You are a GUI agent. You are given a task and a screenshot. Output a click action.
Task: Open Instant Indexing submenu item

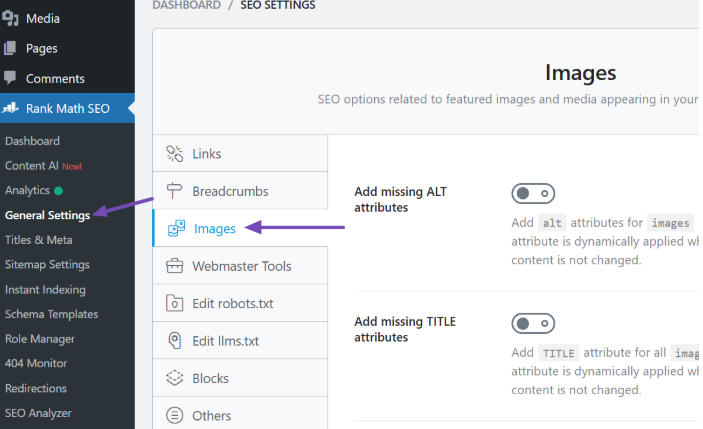(x=45, y=290)
